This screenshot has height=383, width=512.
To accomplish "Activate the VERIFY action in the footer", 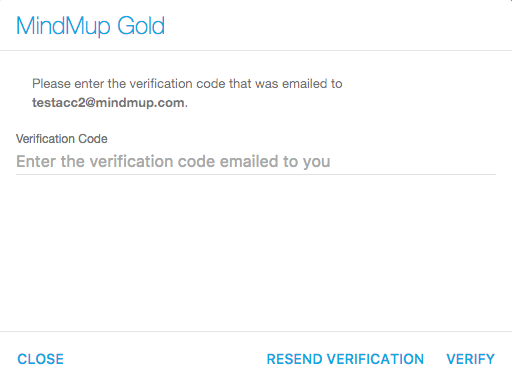I will tap(470, 359).
